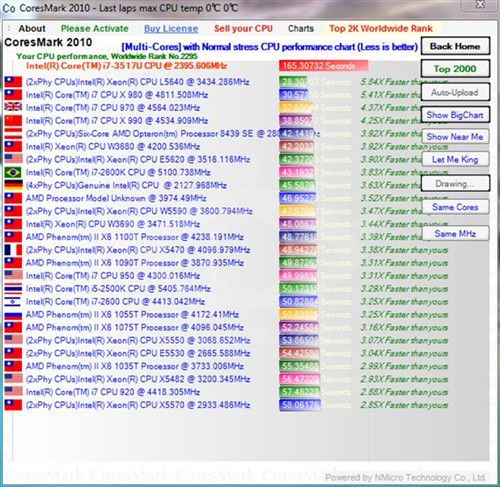Click the US flag beside i7 CPU 950
Image resolution: width=500 pixels, height=487 pixels.
13,276
